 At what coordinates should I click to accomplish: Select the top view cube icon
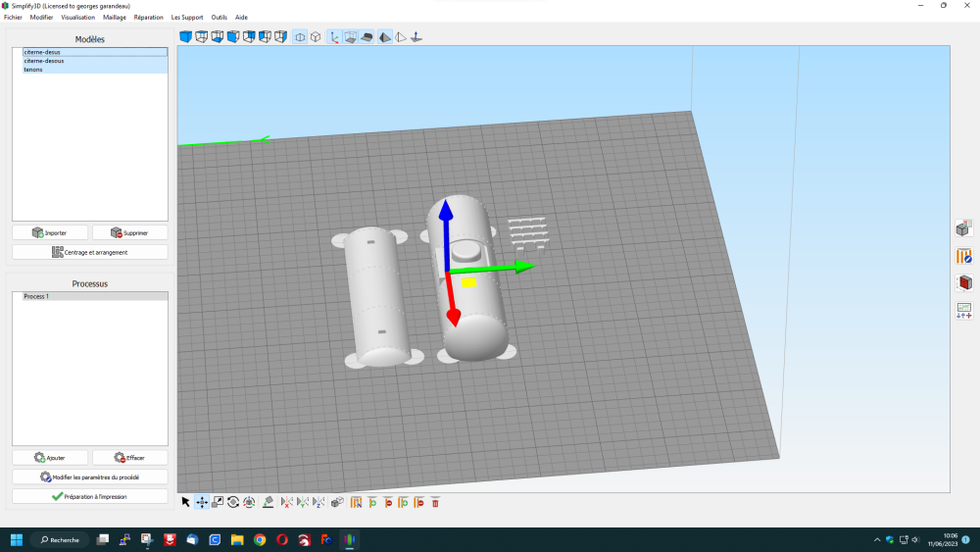[201, 37]
